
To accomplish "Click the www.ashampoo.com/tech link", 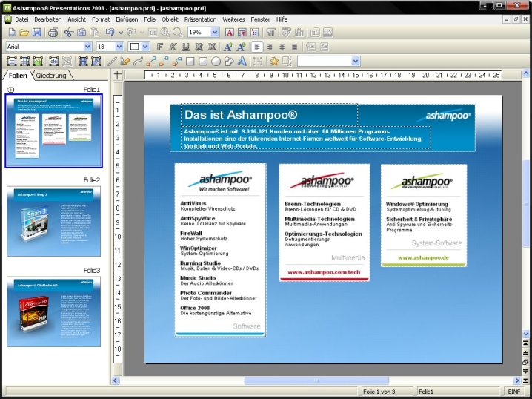I will (322, 273).
